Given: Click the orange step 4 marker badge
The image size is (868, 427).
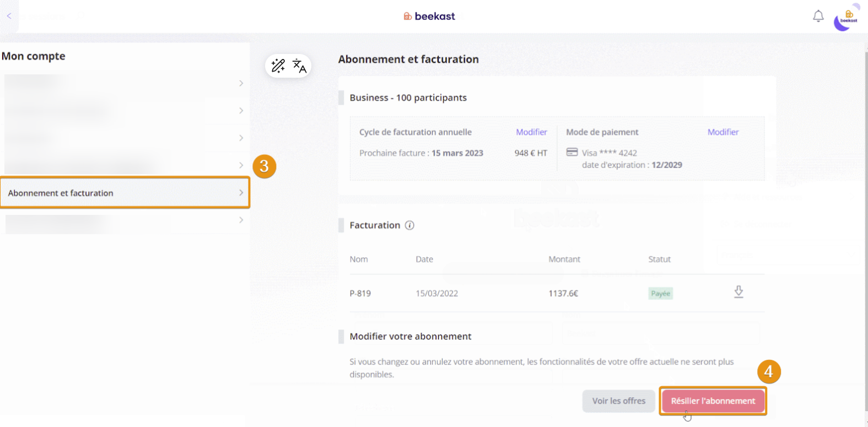Looking at the screenshot, I should point(768,372).
